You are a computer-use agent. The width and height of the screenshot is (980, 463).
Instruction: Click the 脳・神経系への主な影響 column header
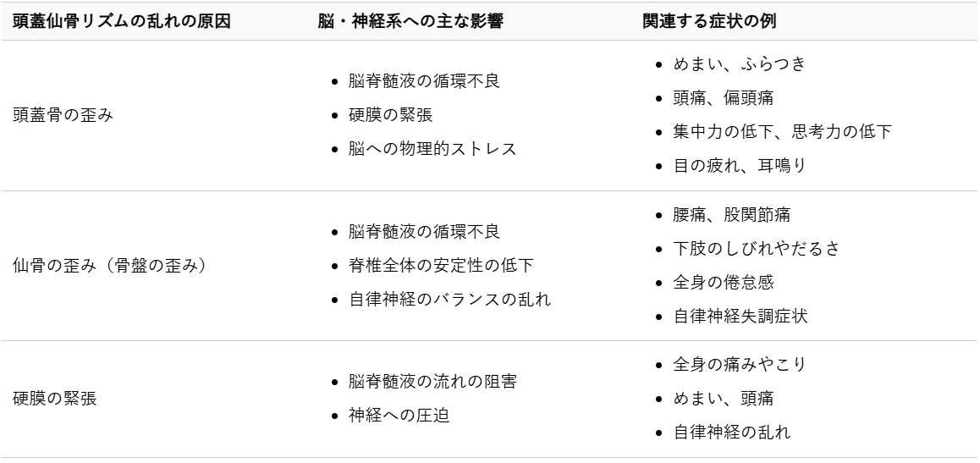tap(410, 21)
